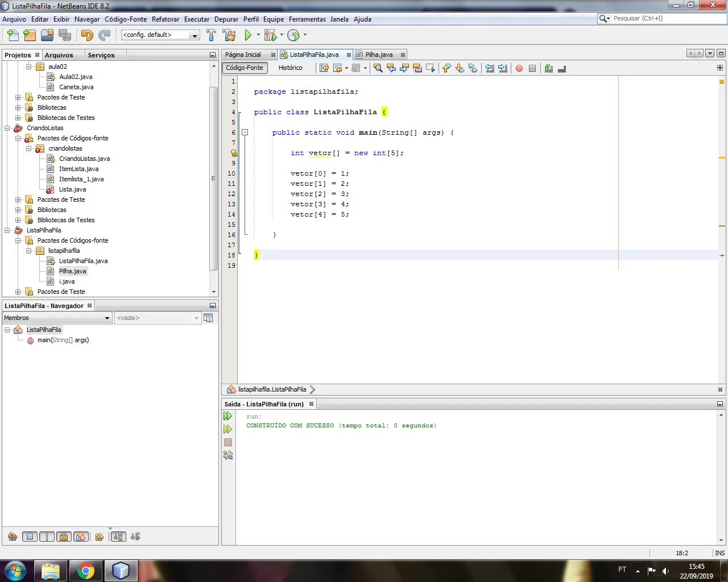Toggle Histórico view in editor
728x582 pixels.
click(x=290, y=68)
